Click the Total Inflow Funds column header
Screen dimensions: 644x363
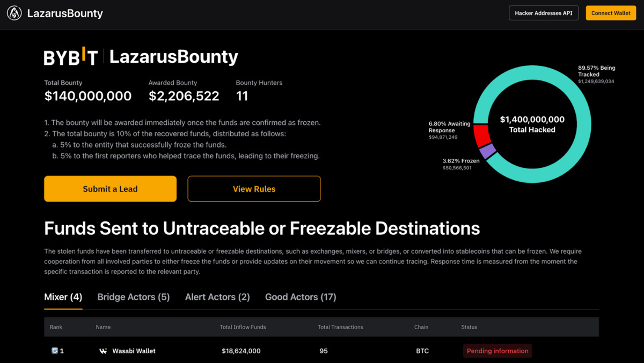pos(243,327)
